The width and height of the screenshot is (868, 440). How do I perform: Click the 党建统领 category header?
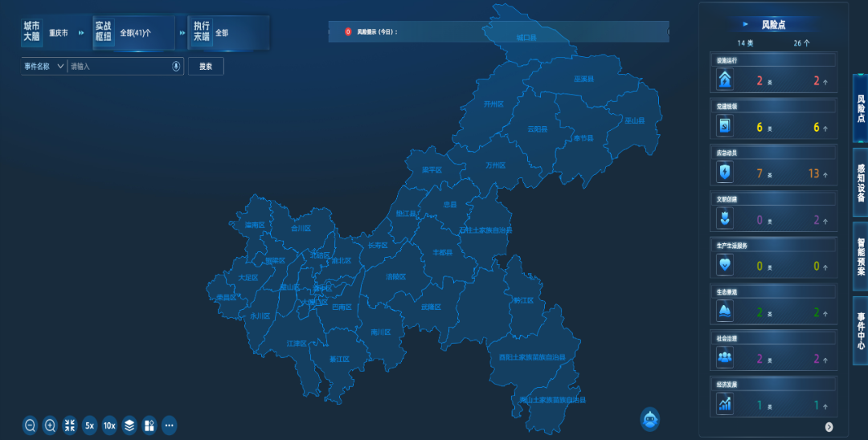(773, 107)
